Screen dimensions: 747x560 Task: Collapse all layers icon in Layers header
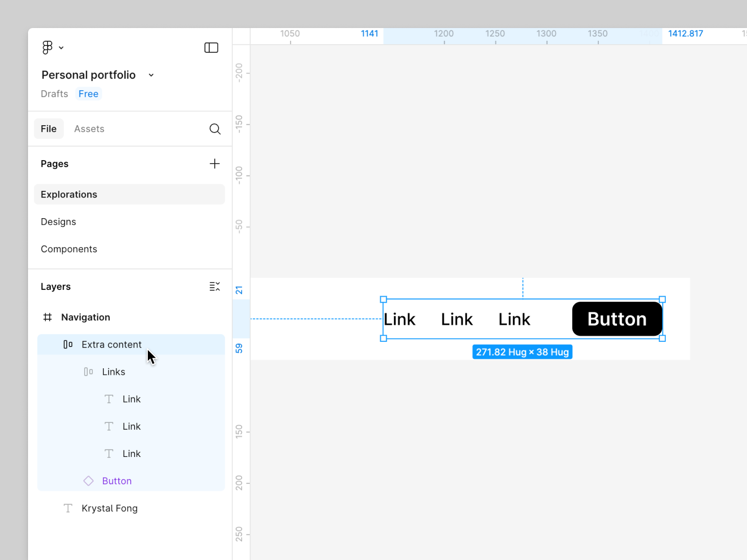tap(214, 287)
